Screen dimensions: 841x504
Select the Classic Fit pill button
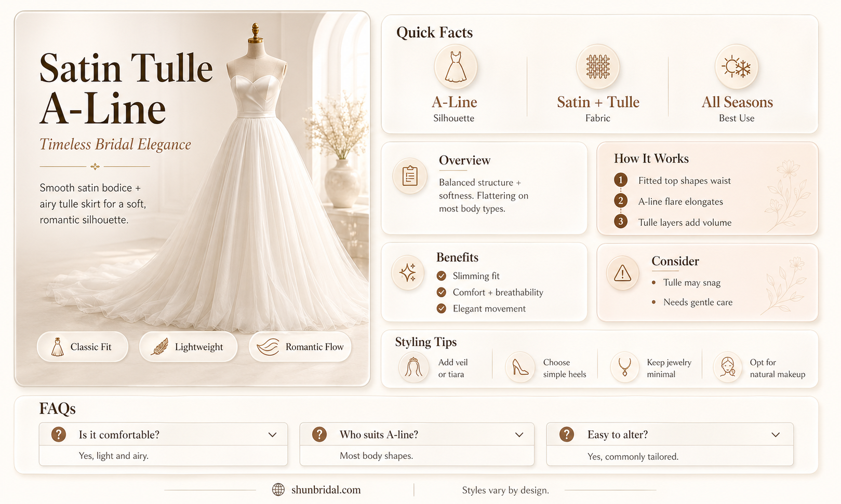tap(83, 347)
